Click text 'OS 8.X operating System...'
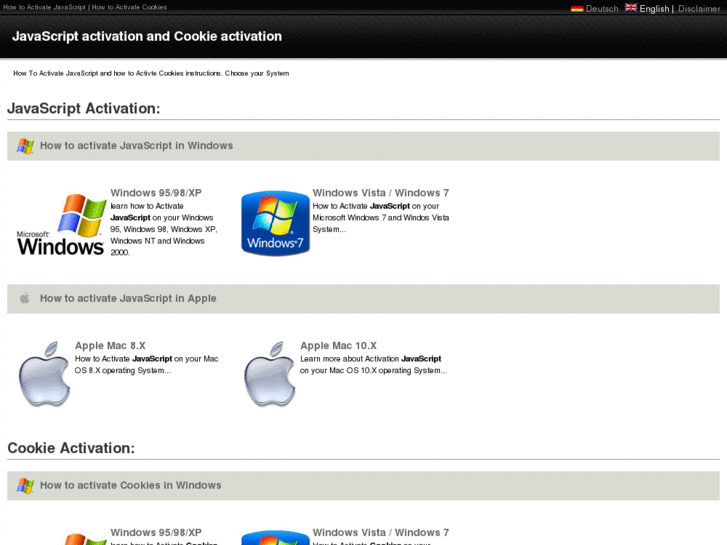This screenshot has height=545, width=727. [x=122, y=371]
